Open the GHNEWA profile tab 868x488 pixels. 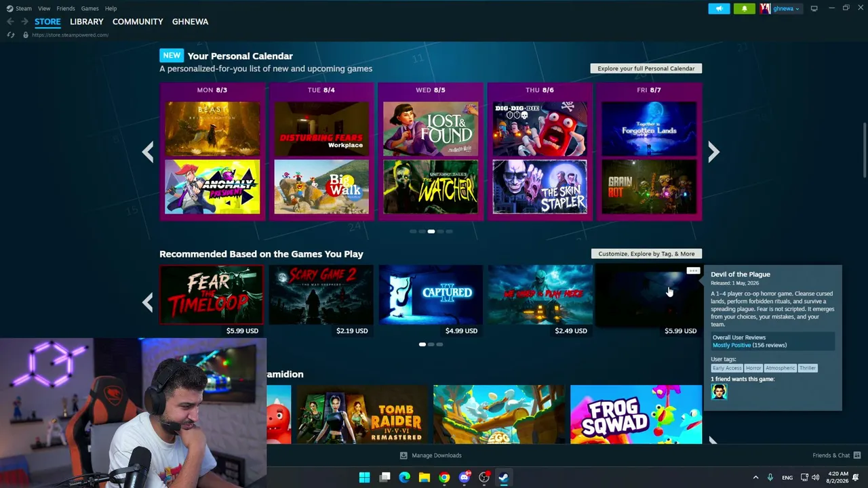(x=190, y=22)
